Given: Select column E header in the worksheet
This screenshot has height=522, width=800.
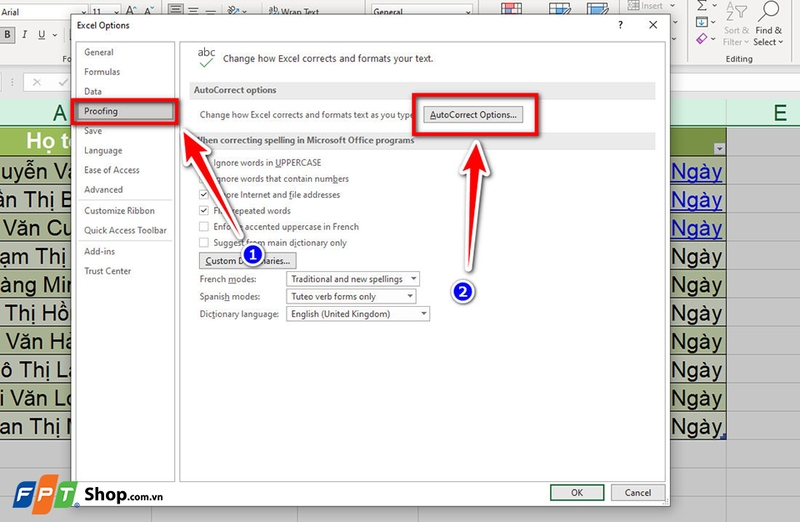Looking at the screenshot, I should (763, 112).
